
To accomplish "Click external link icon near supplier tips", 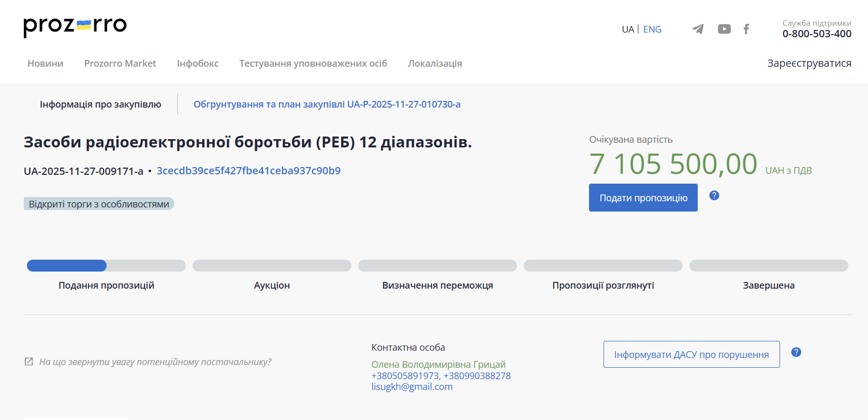I will pyautogui.click(x=29, y=362).
